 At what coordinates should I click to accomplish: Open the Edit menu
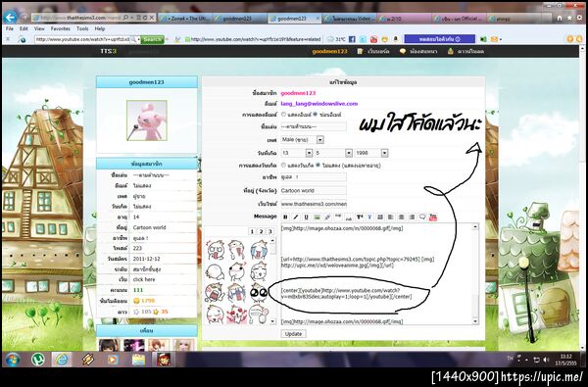click(24, 28)
